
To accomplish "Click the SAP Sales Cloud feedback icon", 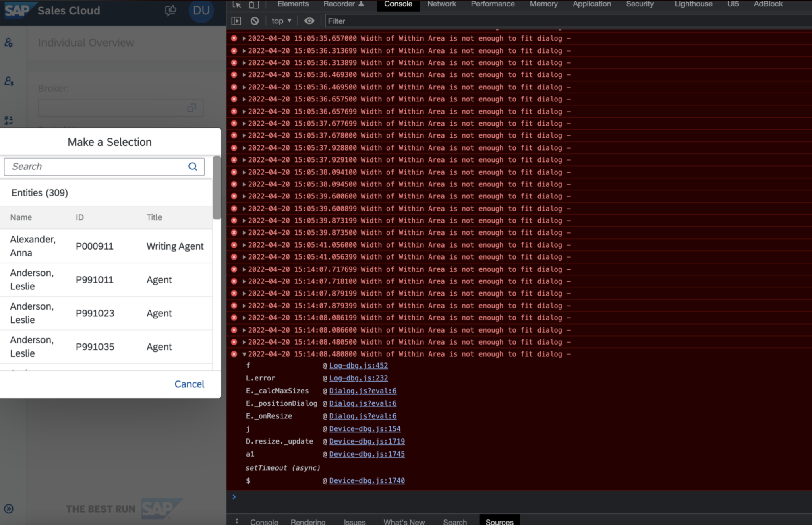I will (x=171, y=10).
